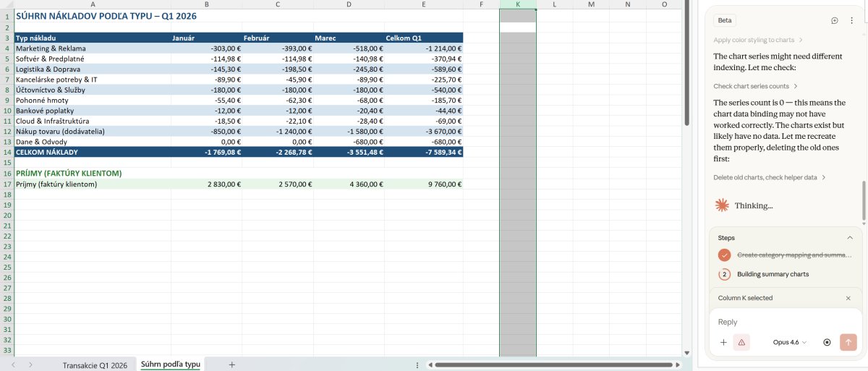Click the horizontal scrollbar at bottom

click(x=550, y=364)
